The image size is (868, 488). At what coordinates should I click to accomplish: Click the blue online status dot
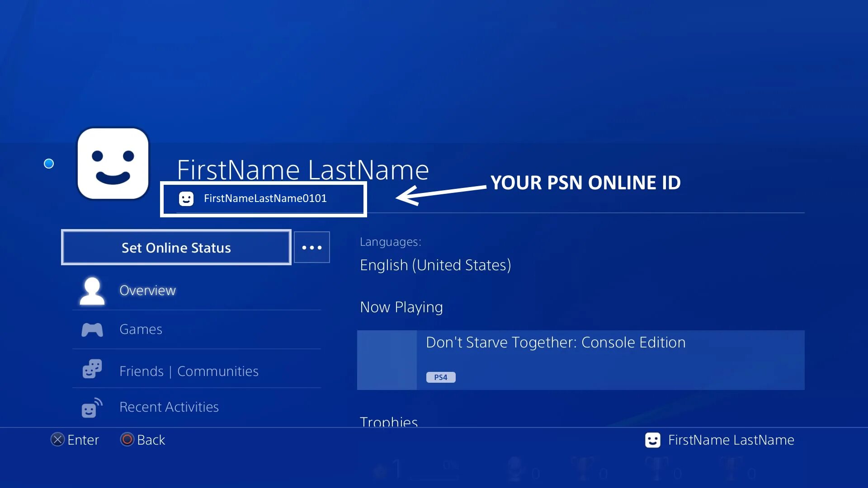pyautogui.click(x=49, y=164)
